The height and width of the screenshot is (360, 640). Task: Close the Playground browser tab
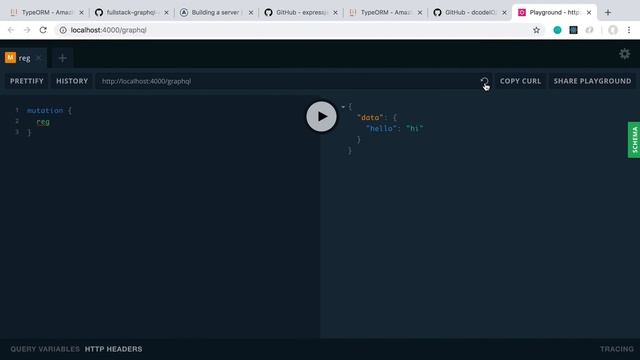tap(589, 13)
